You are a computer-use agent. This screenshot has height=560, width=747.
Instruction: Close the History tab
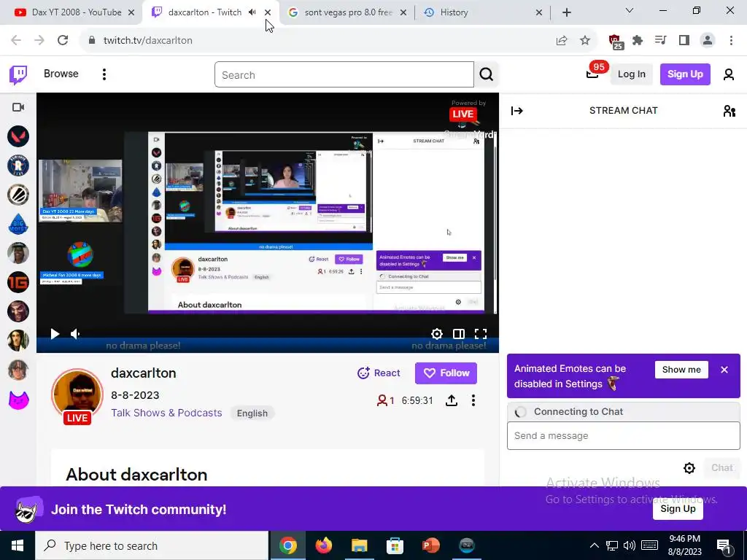point(539,12)
